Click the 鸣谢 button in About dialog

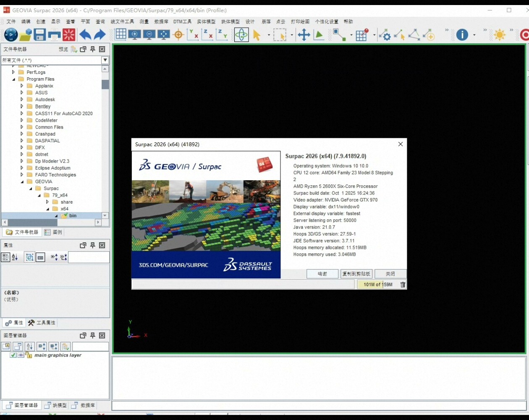click(322, 274)
